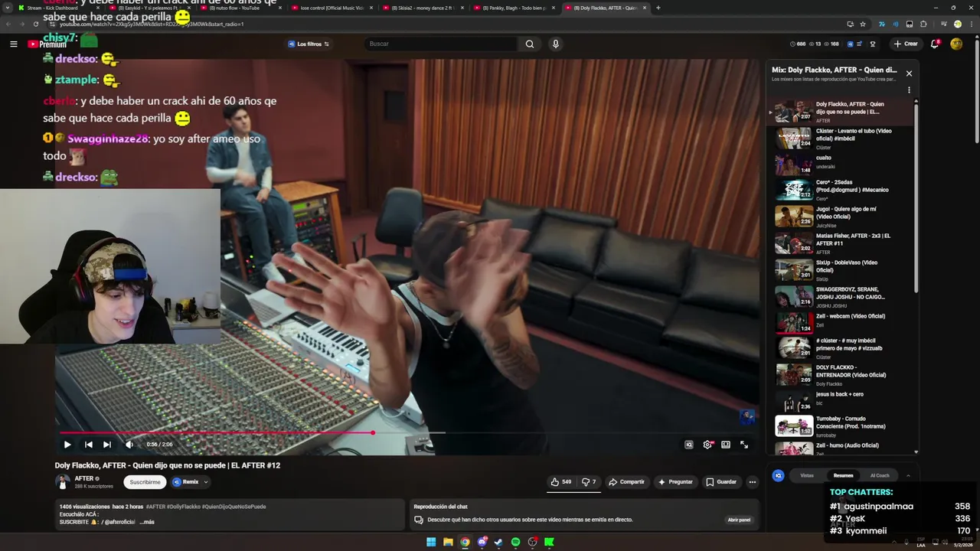Click the #DollyFlackko hashtag link
The image size is (980, 551).
(183, 507)
